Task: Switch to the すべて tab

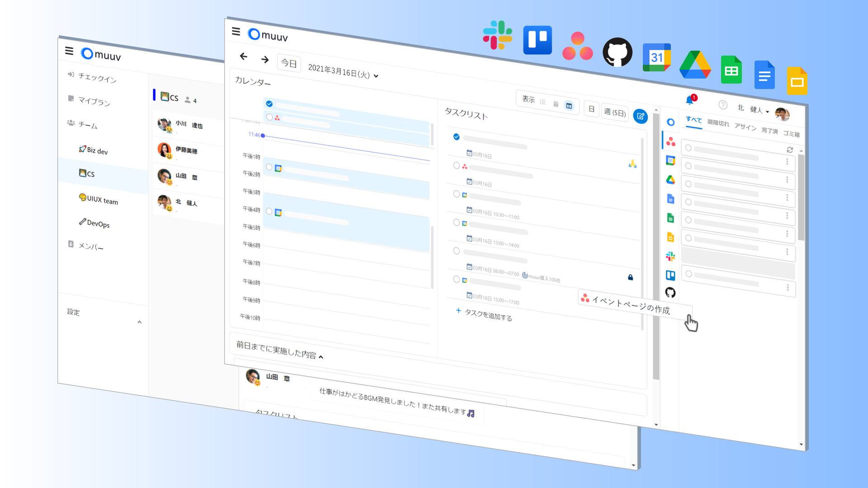Action: [693, 120]
